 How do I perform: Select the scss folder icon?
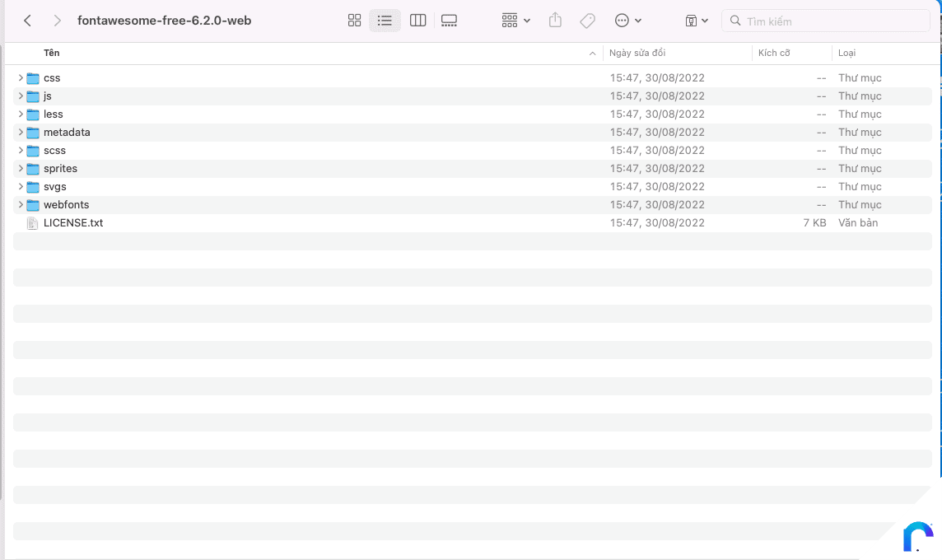pyautogui.click(x=33, y=150)
